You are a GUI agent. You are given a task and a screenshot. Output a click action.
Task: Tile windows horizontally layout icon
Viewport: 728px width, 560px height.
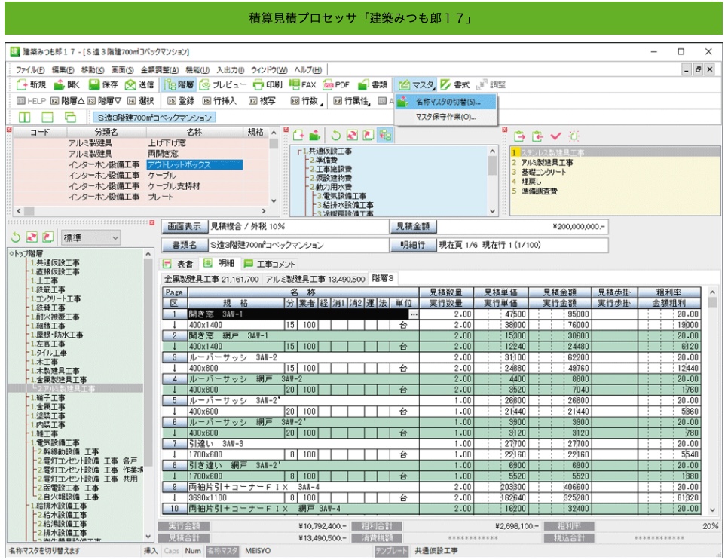coord(47,118)
